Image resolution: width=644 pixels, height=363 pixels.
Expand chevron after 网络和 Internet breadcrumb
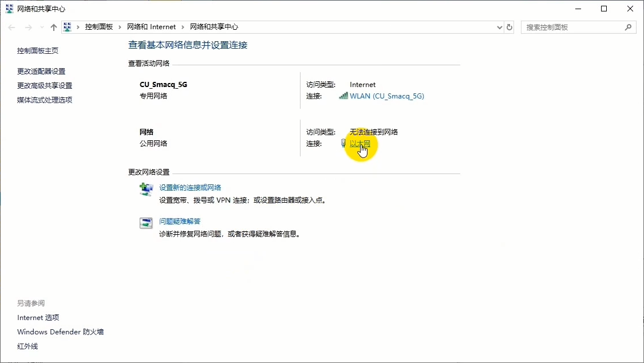coord(183,27)
